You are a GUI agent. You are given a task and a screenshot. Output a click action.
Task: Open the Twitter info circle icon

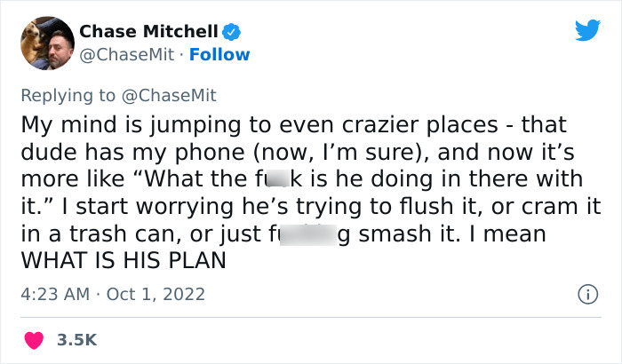(x=586, y=294)
